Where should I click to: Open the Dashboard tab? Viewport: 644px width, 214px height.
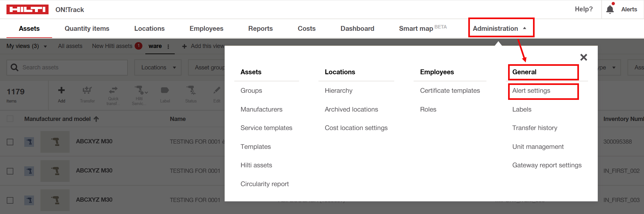(x=357, y=29)
